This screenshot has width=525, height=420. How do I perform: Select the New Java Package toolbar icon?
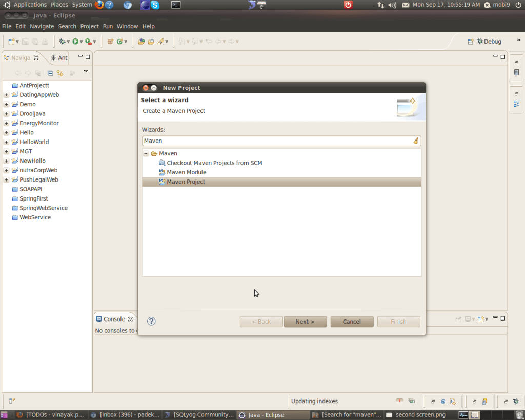click(119, 41)
